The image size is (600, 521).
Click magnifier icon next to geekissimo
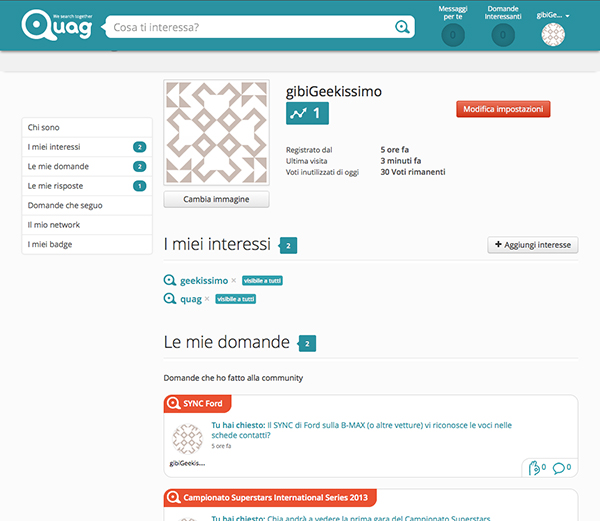[x=170, y=280]
